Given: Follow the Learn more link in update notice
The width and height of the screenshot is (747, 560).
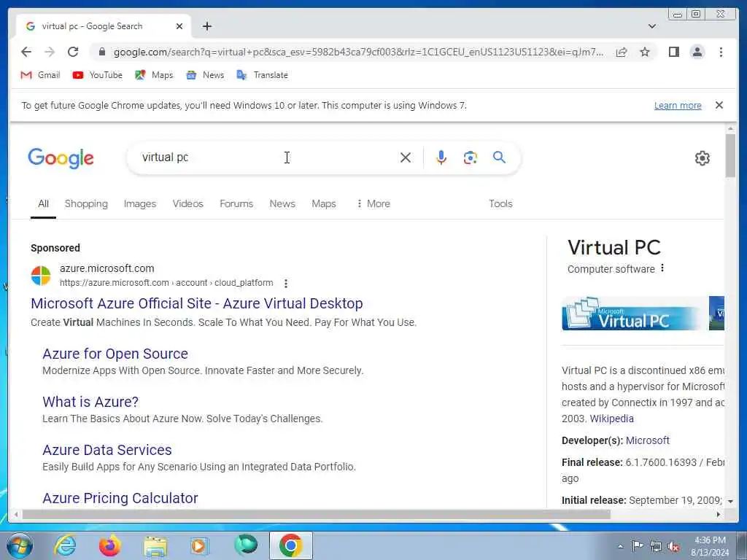Looking at the screenshot, I should [x=678, y=105].
